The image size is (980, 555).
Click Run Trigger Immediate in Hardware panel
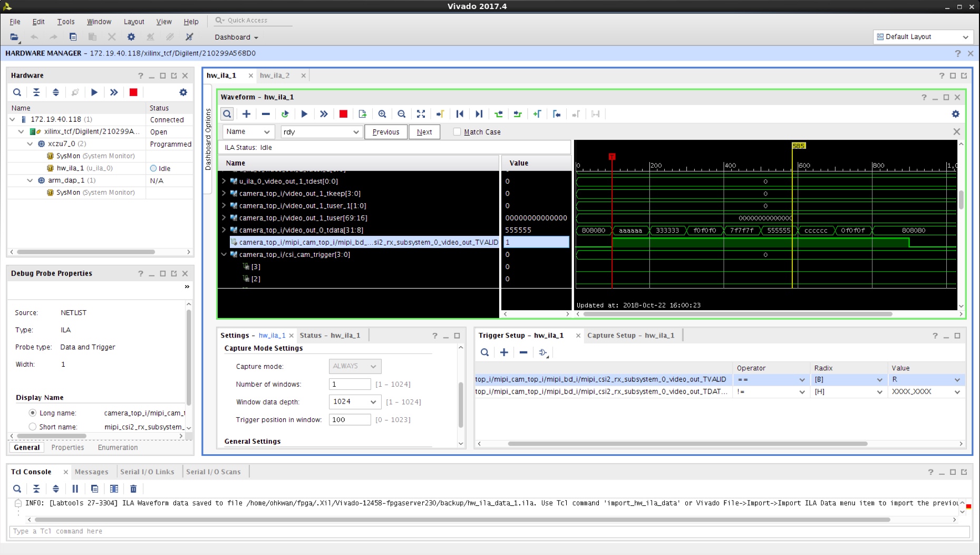pyautogui.click(x=114, y=92)
